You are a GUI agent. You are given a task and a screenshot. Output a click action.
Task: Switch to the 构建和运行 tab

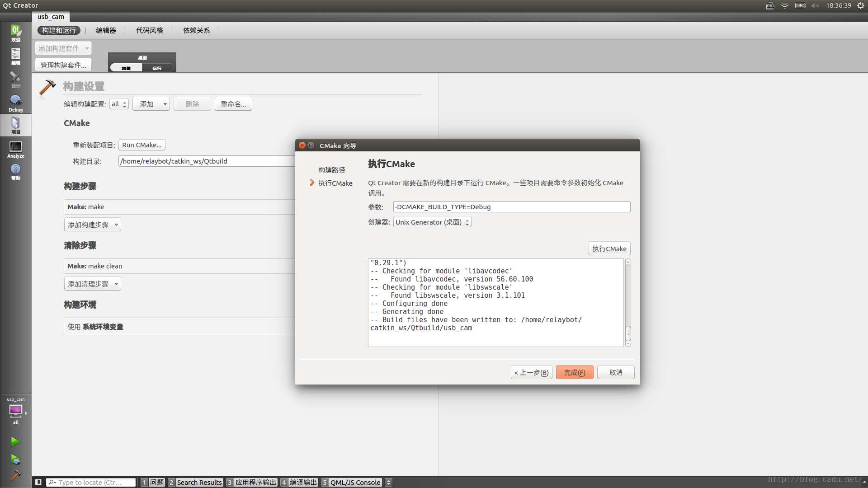(x=59, y=30)
